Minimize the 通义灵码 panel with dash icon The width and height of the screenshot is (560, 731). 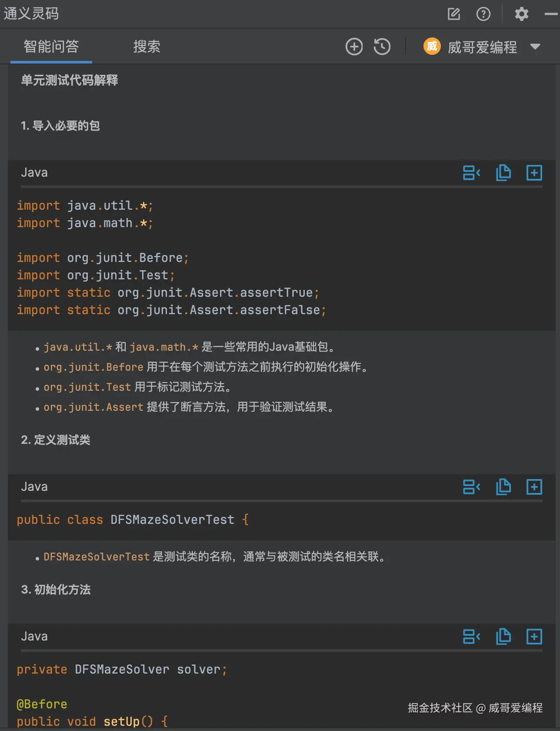click(x=551, y=14)
